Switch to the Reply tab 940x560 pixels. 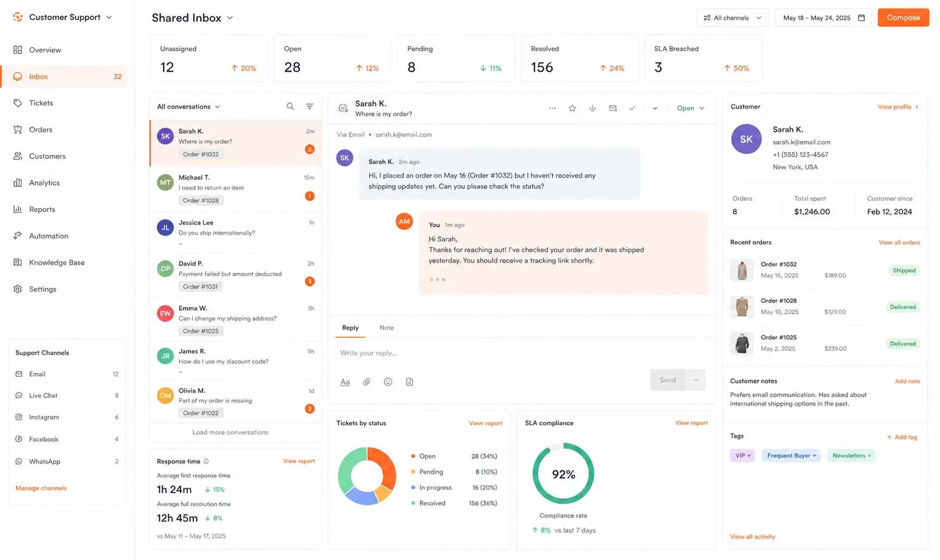[350, 328]
